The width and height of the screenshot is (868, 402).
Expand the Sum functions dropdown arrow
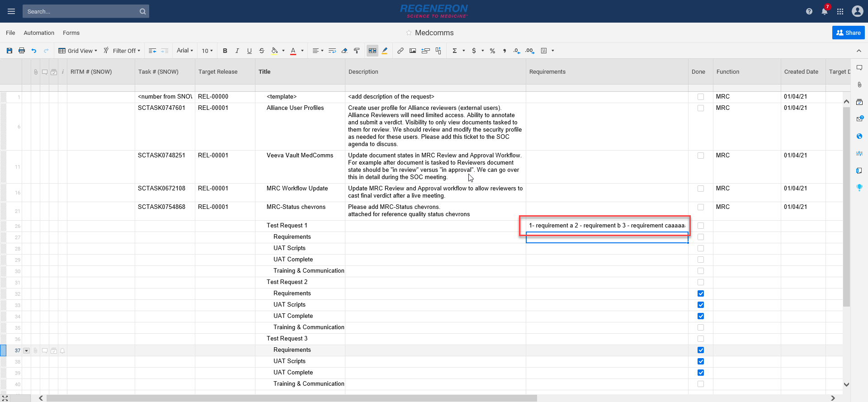[x=463, y=51]
